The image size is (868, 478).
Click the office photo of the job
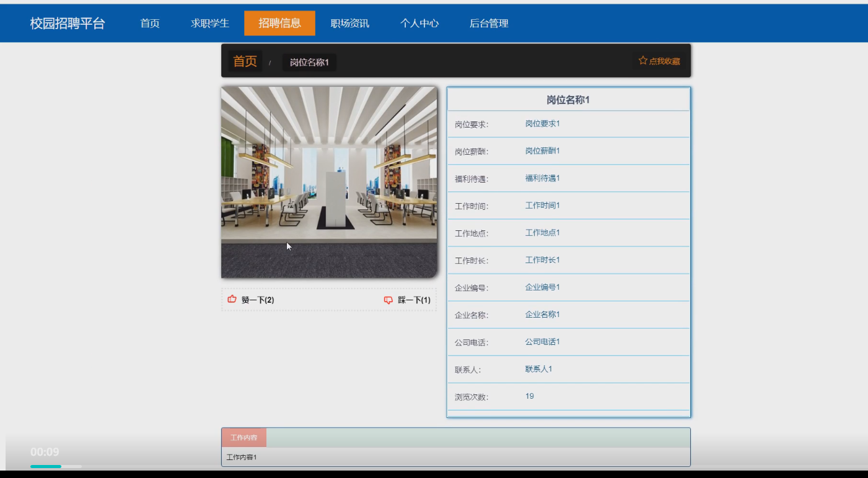click(x=329, y=182)
